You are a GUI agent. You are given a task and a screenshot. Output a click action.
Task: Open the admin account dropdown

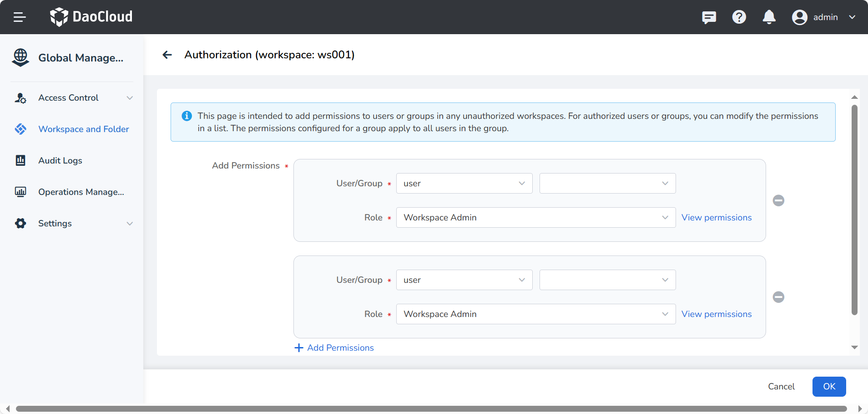point(824,17)
